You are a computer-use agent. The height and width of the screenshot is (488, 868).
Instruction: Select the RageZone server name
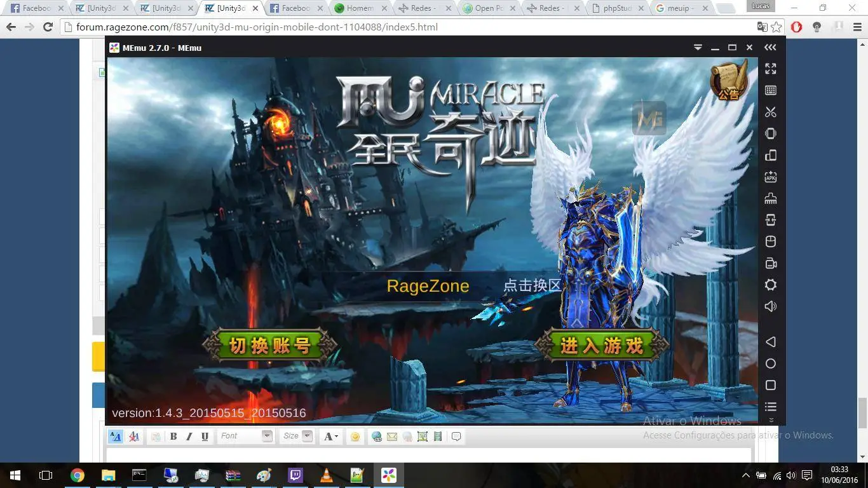[428, 286]
